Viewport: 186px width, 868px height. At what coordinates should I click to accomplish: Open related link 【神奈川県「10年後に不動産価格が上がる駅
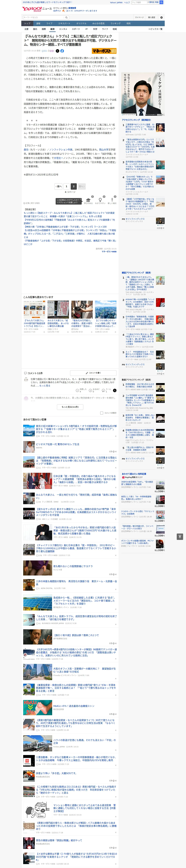click(x=65, y=227)
